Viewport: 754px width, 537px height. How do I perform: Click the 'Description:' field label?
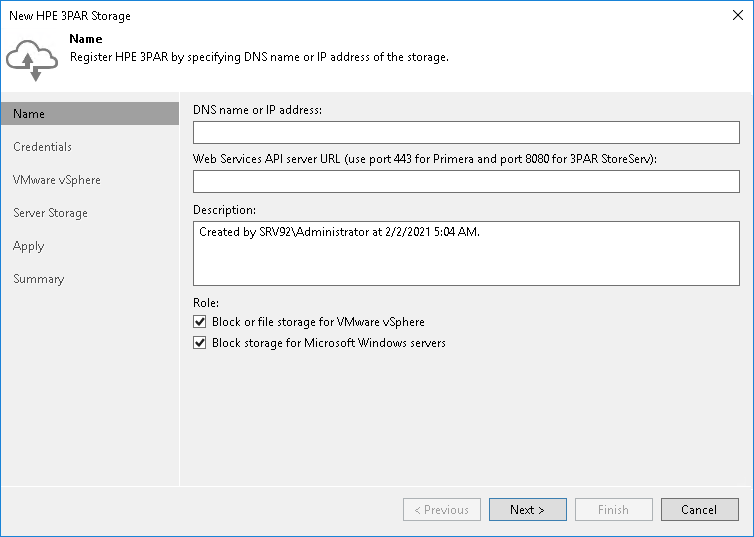click(225, 210)
